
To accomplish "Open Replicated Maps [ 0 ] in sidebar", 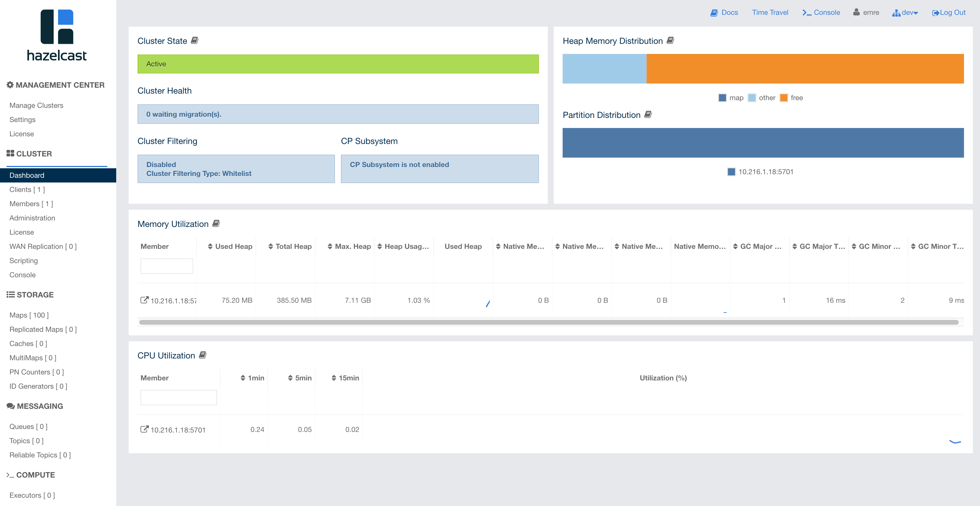I will pyautogui.click(x=43, y=329).
